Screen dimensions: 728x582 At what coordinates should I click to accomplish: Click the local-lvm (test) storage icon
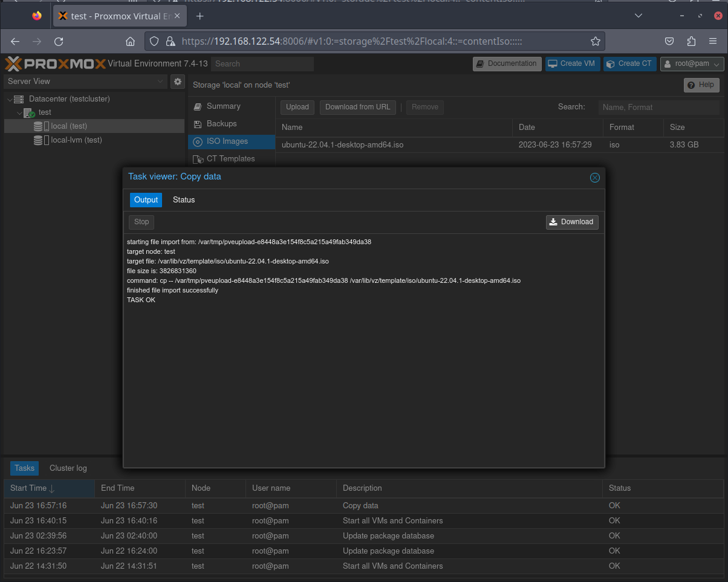point(42,140)
